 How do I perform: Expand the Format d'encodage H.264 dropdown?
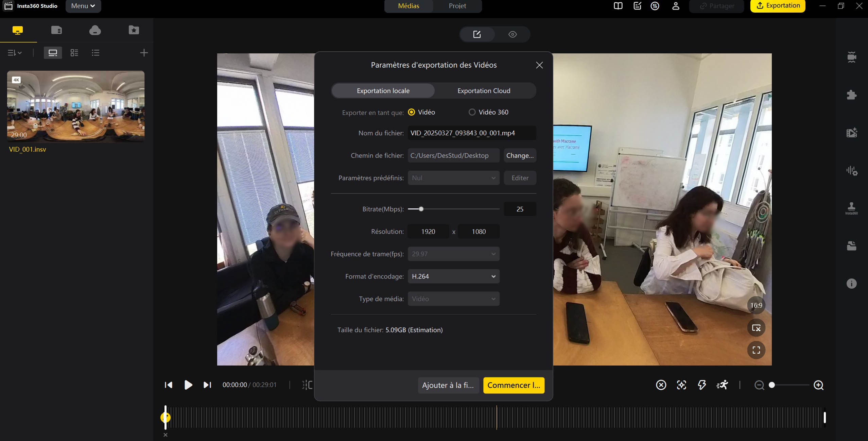pos(453,276)
